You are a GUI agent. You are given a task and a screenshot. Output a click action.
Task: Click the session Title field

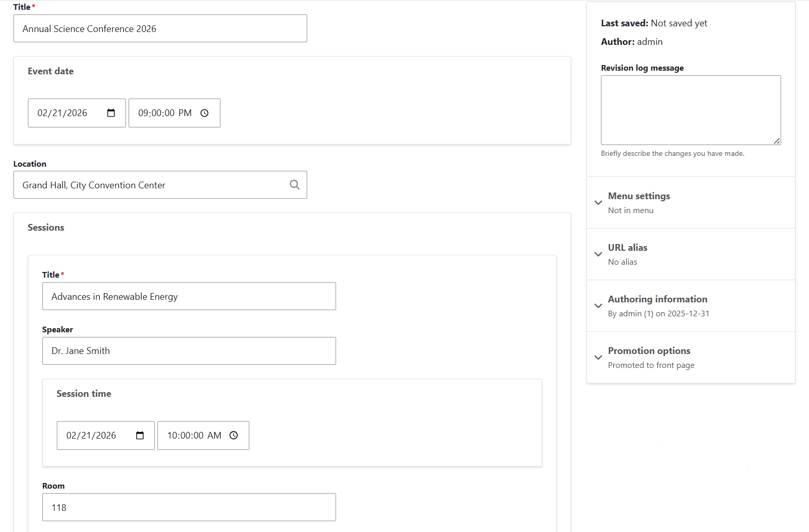pos(189,296)
